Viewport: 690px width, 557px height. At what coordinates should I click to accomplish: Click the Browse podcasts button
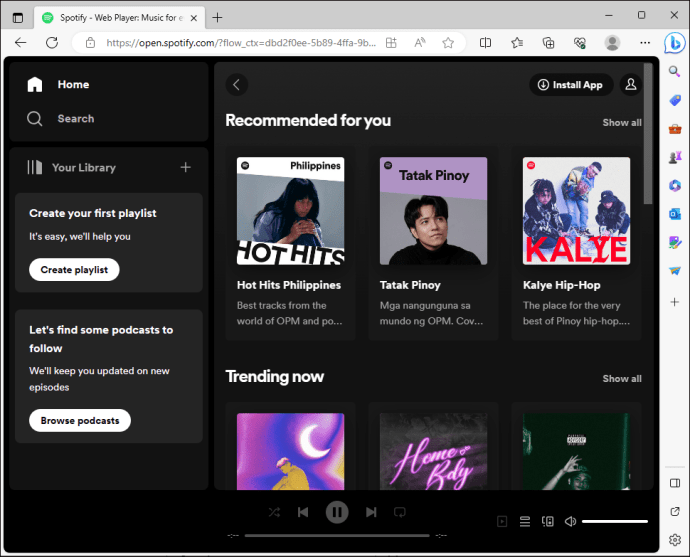pos(80,421)
